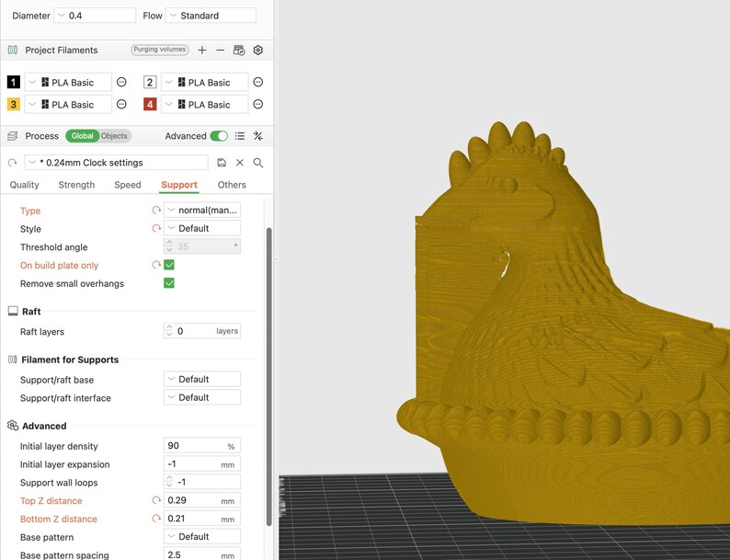Reset Top Z distance value
730x560 pixels.
click(x=156, y=500)
